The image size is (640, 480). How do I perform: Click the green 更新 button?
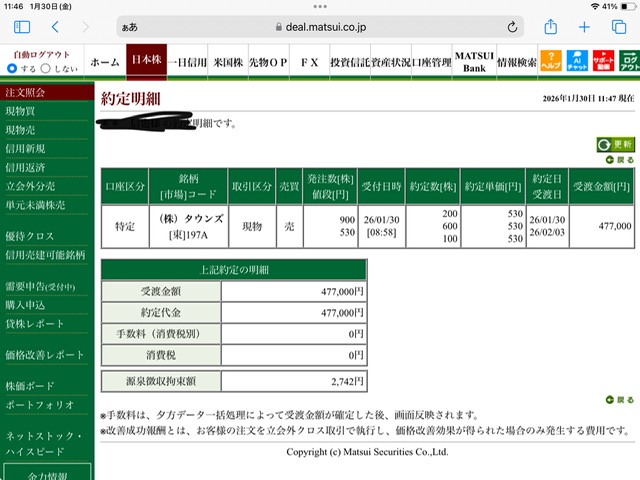tap(616, 144)
